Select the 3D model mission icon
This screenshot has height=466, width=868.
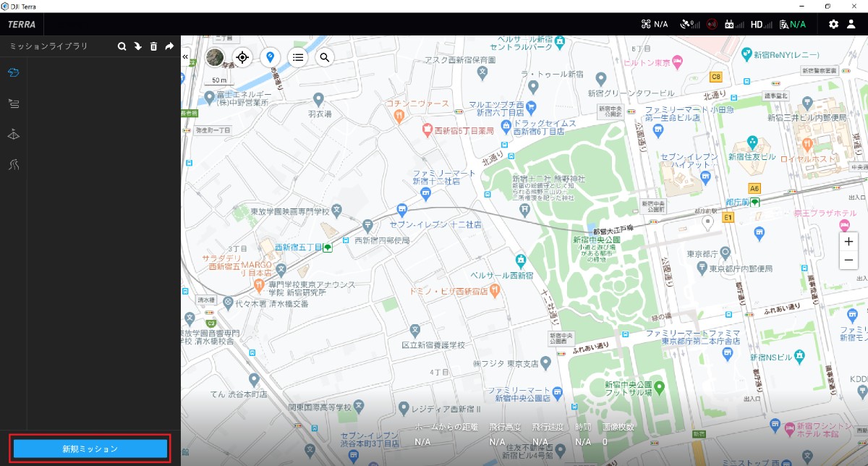(x=14, y=134)
